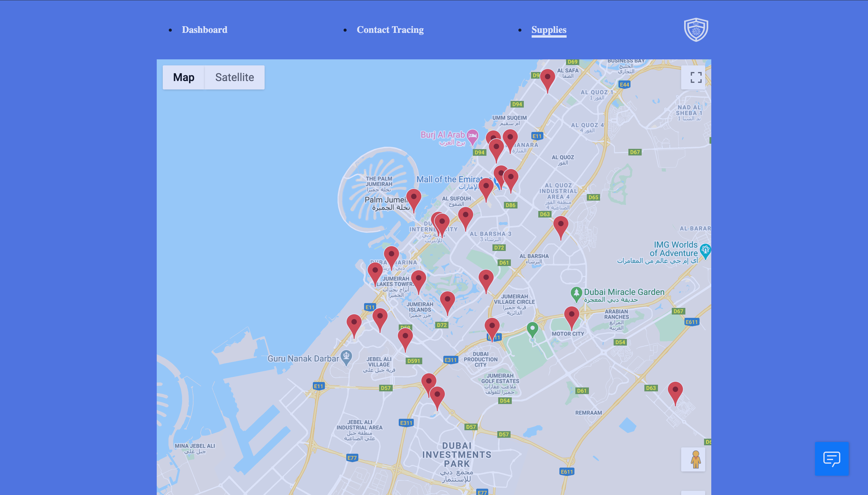The height and width of the screenshot is (495, 868).
Task: Open the chat widget button
Action: 832,459
